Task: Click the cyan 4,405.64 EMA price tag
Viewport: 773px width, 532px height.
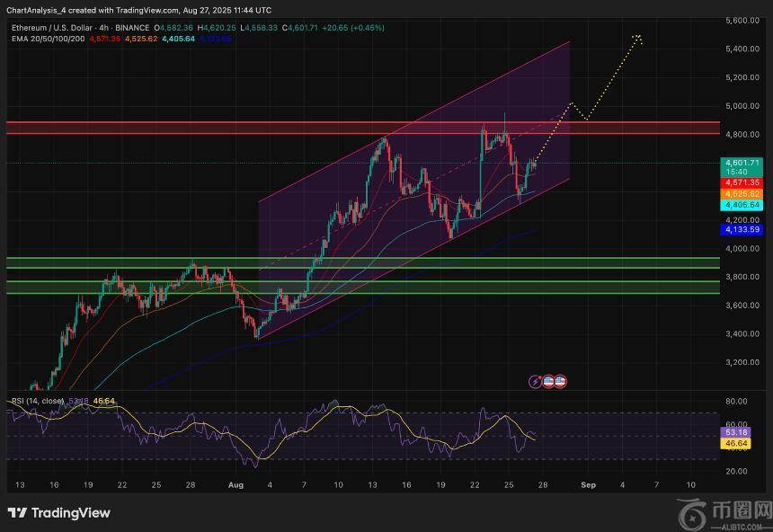Action: (x=742, y=205)
